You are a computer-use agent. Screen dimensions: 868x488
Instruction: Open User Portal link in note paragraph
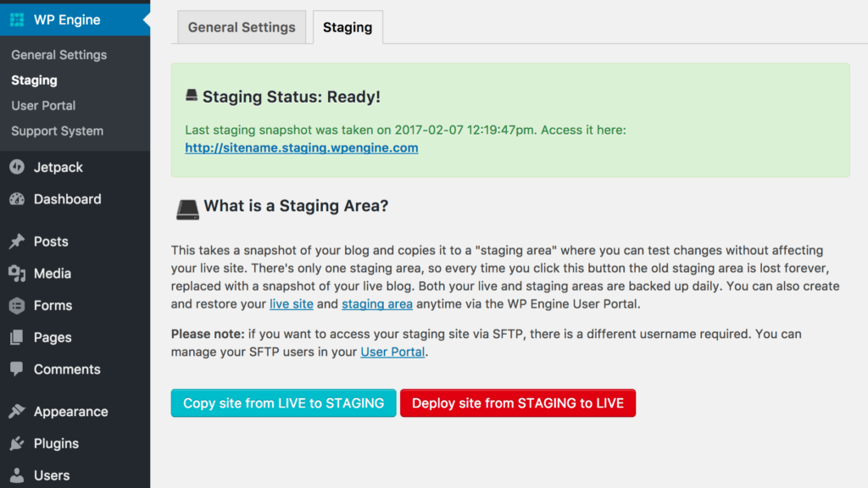click(x=392, y=352)
